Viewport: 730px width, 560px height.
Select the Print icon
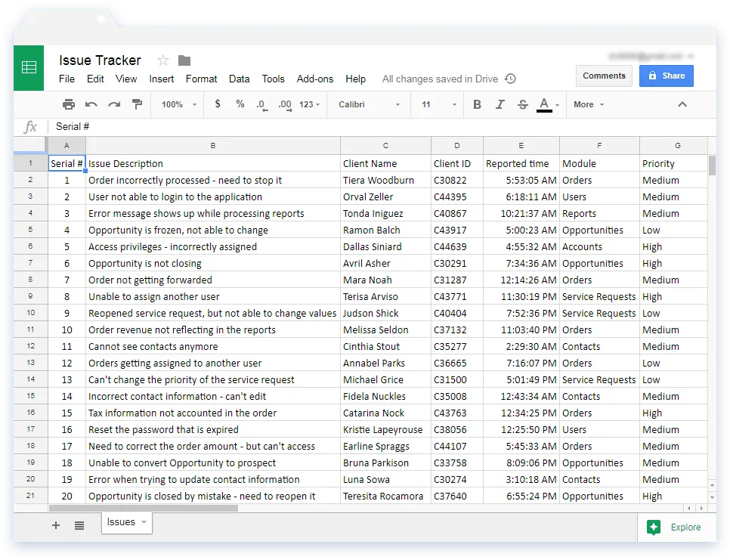coord(68,104)
